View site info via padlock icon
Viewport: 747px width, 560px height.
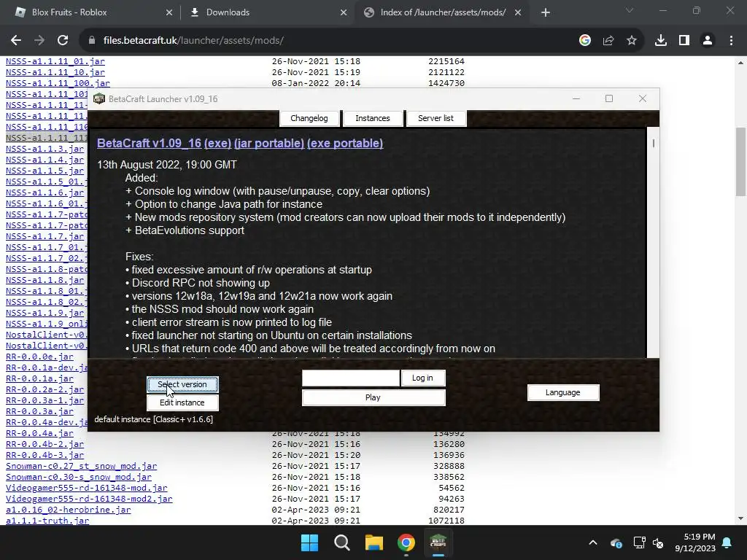point(92,41)
